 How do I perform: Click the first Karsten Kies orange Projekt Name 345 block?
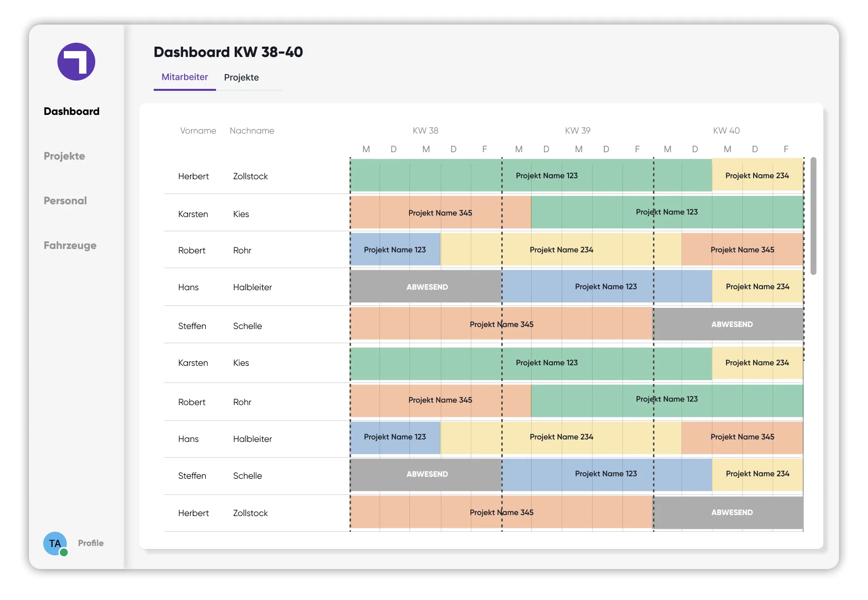(440, 213)
